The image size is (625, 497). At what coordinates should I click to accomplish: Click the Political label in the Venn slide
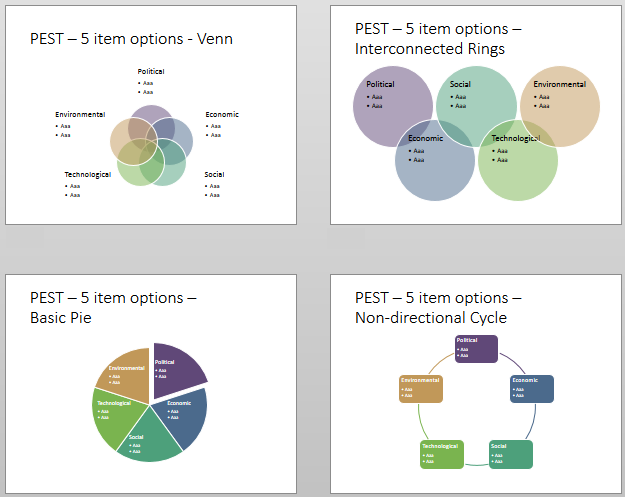151,72
